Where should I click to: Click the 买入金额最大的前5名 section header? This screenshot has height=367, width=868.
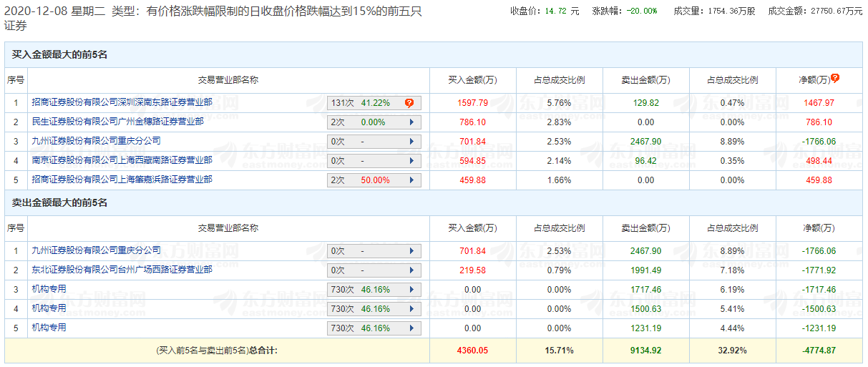pos(59,55)
